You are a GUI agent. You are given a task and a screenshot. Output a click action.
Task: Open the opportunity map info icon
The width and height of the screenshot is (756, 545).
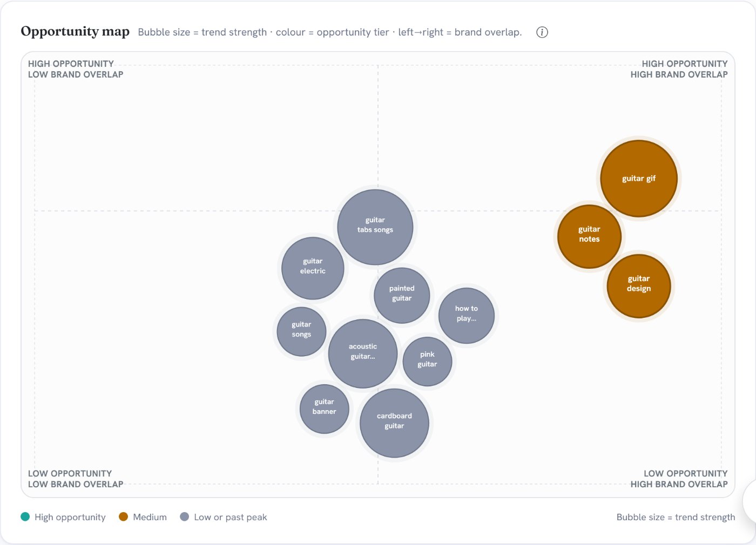(542, 32)
